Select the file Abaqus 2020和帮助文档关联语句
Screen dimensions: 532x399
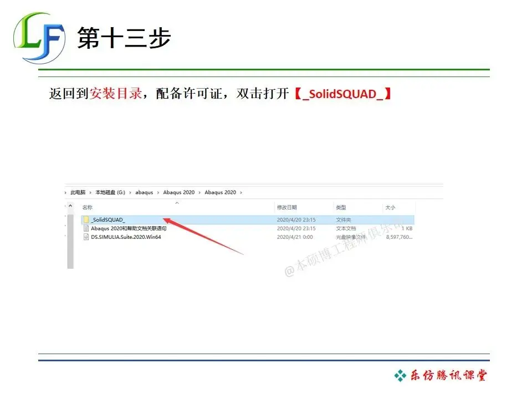click(129, 228)
